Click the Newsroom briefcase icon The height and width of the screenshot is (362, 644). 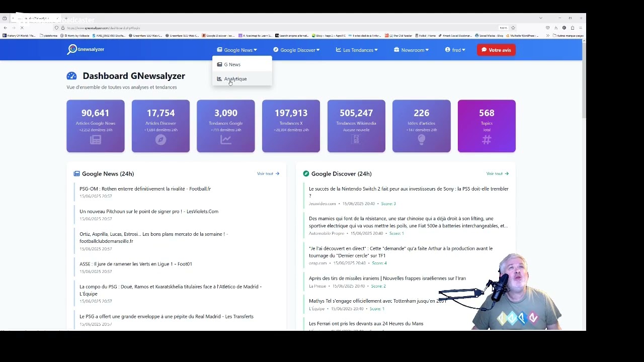pos(396,50)
